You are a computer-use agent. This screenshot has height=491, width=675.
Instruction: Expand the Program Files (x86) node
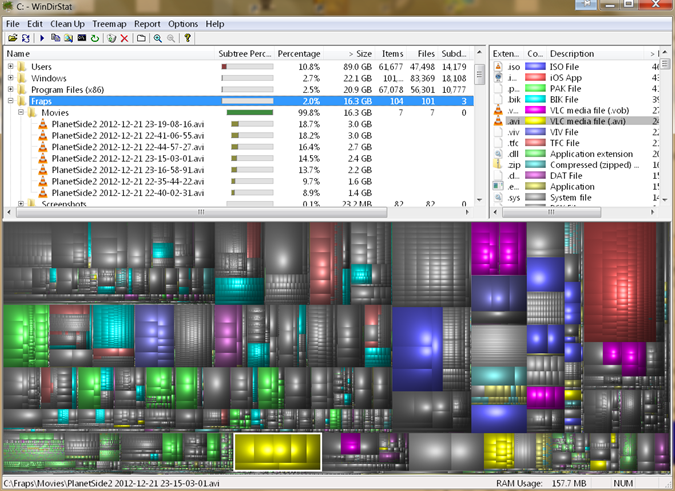click(x=10, y=90)
